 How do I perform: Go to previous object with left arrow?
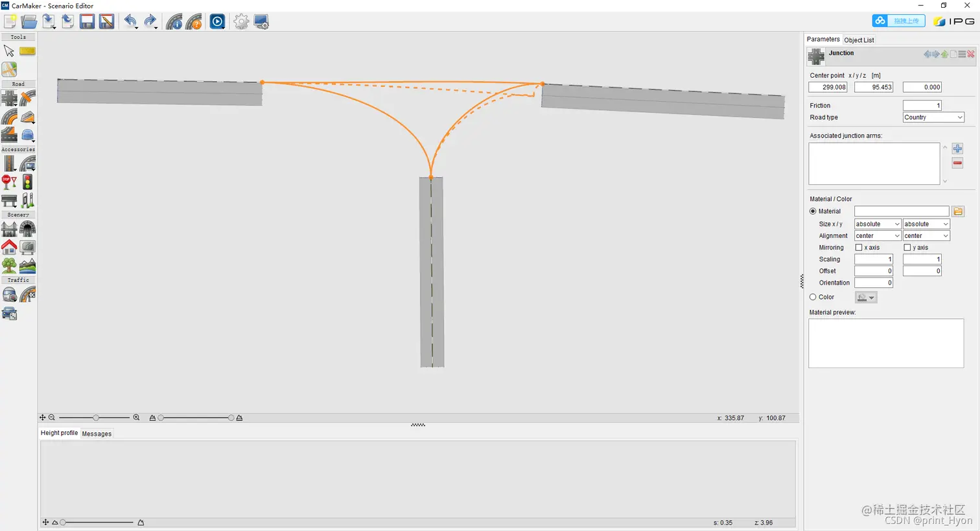click(x=927, y=54)
